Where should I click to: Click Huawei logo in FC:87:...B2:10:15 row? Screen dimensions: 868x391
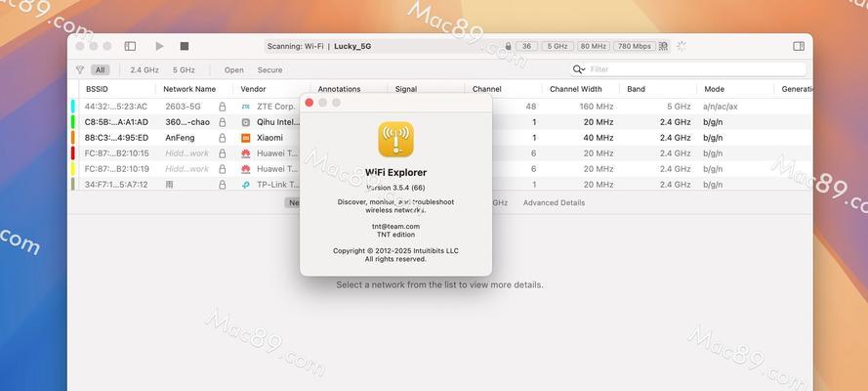246,152
